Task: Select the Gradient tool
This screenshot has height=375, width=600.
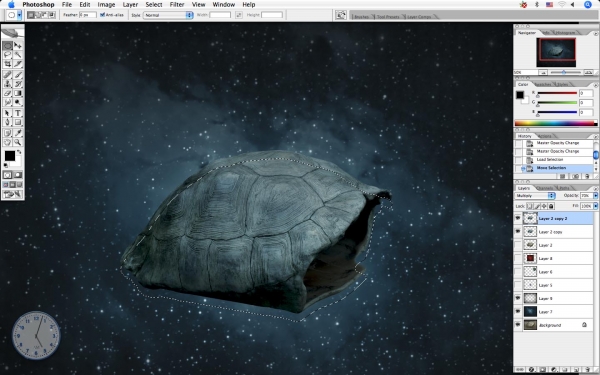Action: [x=18, y=93]
